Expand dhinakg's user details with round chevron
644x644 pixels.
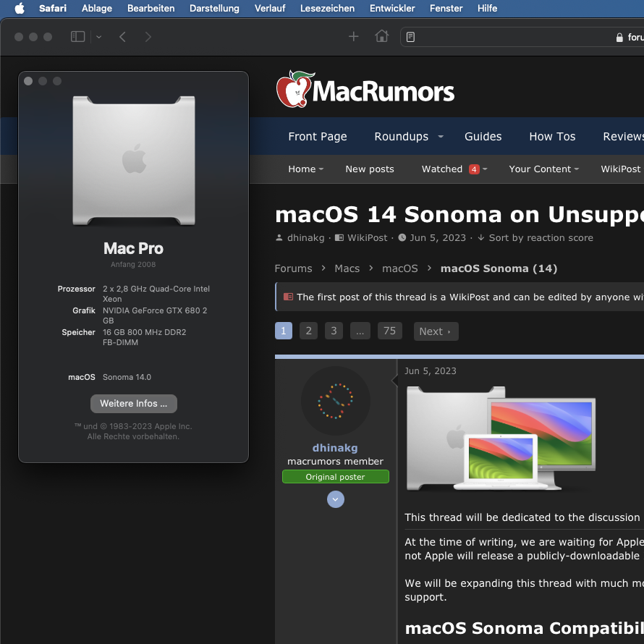click(336, 499)
